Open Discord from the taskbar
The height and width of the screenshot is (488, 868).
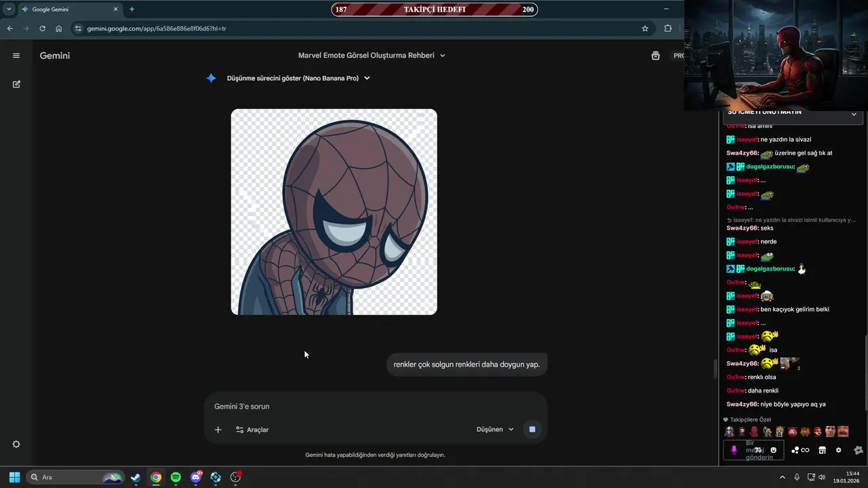(196, 477)
